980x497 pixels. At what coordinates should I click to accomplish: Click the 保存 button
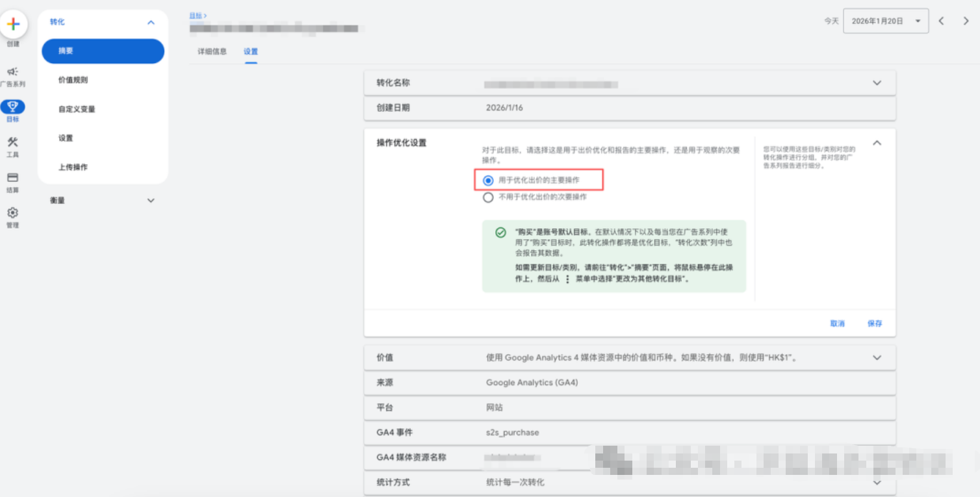875,323
